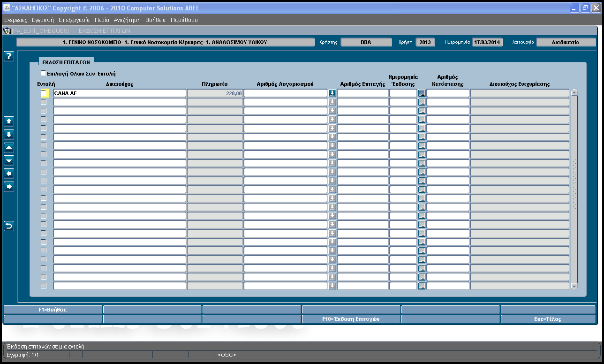Click the Λειτουργία field showing Διαδικασία
Viewport: 604px width, 364px height.
tap(566, 42)
